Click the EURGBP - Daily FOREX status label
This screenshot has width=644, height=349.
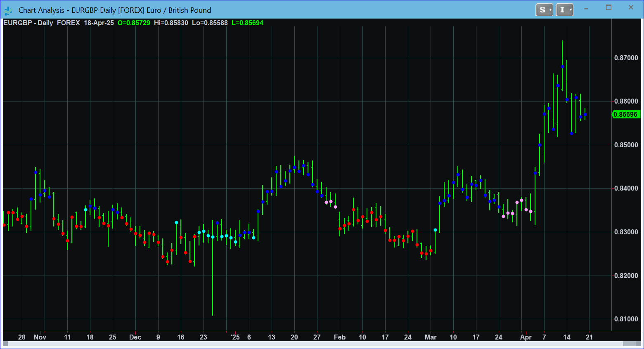point(42,23)
